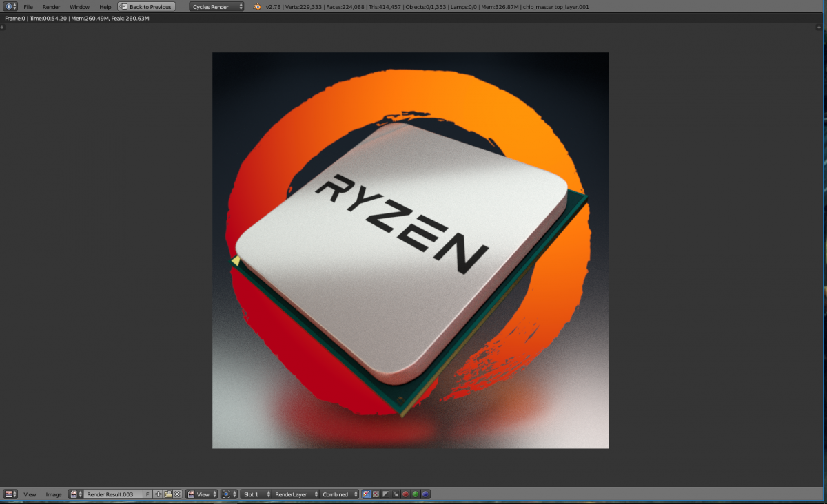The height and width of the screenshot is (504, 827).
Task: Open the Render menu
Action: pyautogui.click(x=52, y=7)
